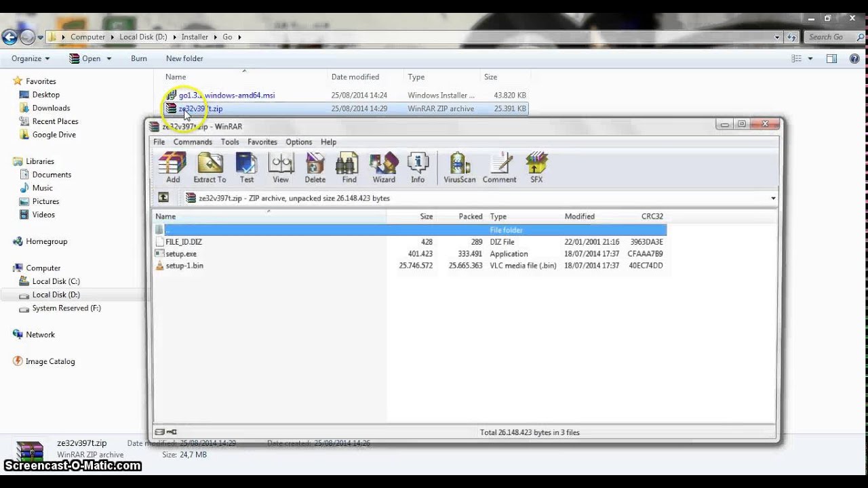Sort WinRAR list by Packed column
Screen dimensions: 868x488
click(470, 217)
